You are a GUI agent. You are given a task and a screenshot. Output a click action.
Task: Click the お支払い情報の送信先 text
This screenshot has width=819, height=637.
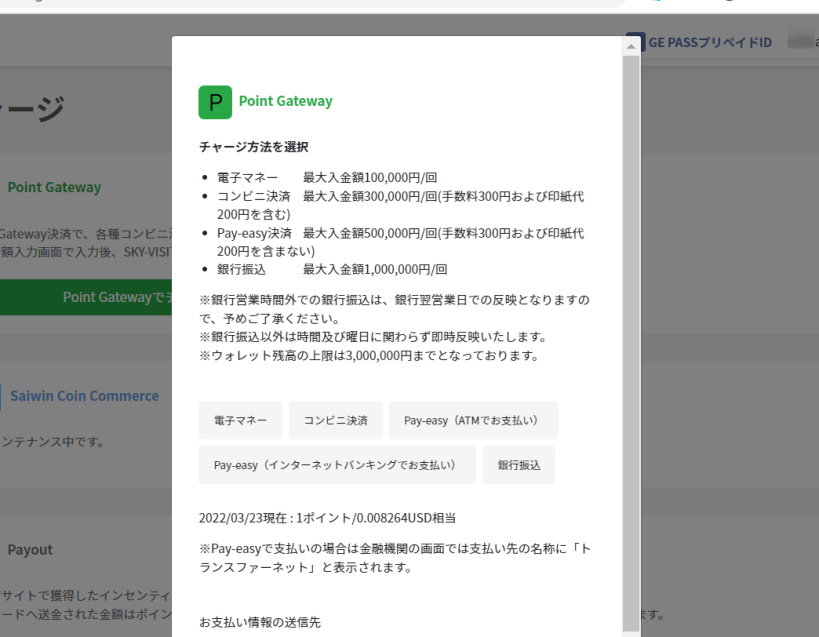[260, 622]
